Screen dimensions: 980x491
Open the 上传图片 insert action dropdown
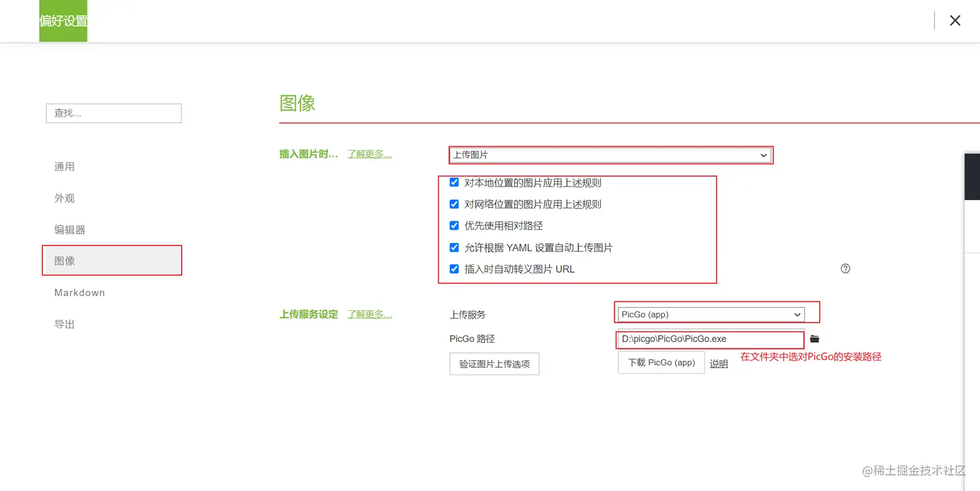611,155
